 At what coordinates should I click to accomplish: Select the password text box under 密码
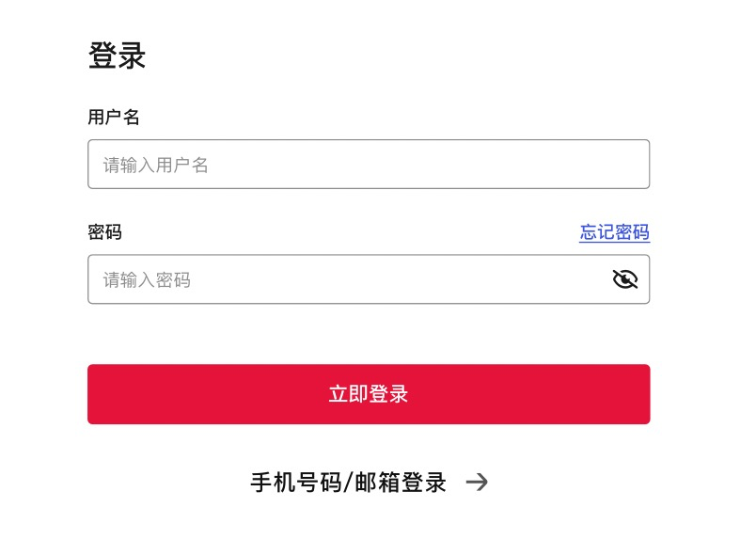pos(348,279)
